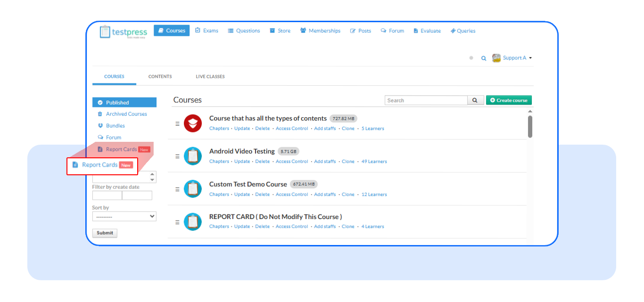The width and height of the screenshot is (644, 302).
Task: Click drag handle beside Custom Test Demo Course
Action: 177,189
